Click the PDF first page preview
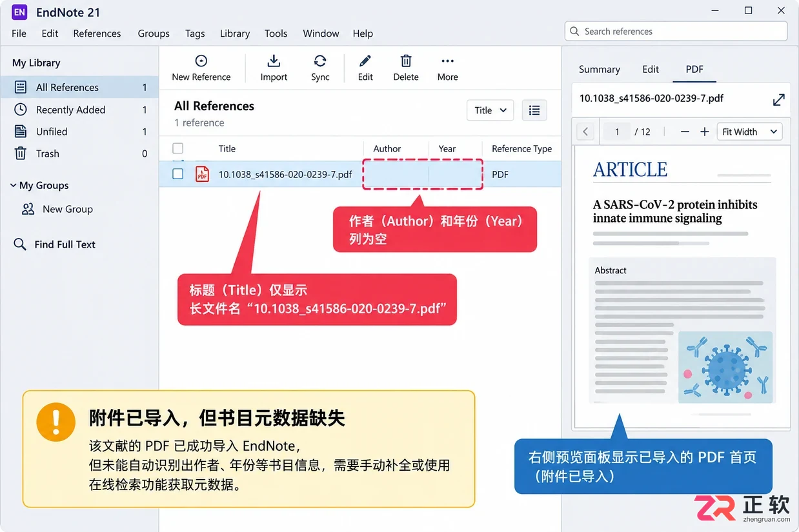 682,286
